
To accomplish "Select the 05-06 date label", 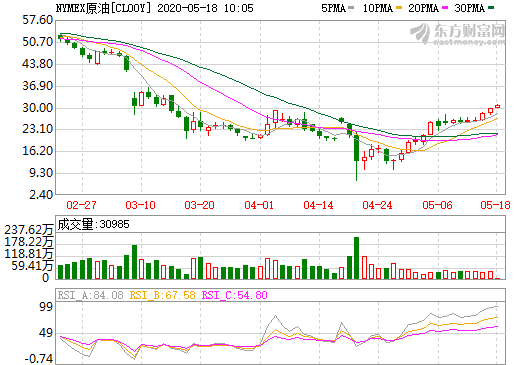I will pyautogui.click(x=437, y=205).
